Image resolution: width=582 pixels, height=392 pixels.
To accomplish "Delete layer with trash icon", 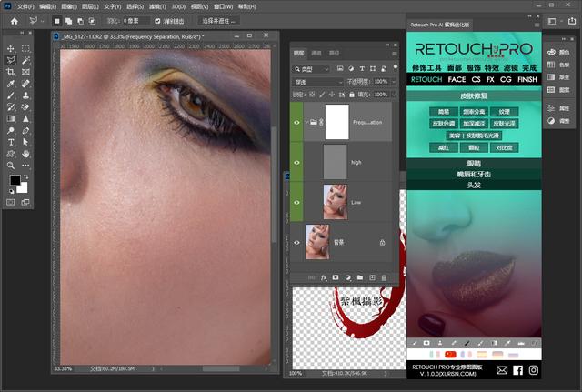I will tap(384, 277).
